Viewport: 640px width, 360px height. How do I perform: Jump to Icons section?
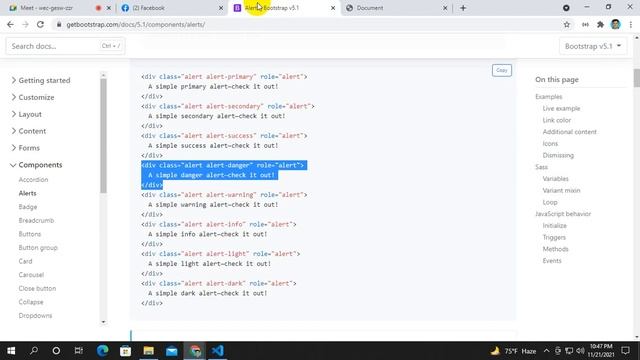[x=550, y=144]
